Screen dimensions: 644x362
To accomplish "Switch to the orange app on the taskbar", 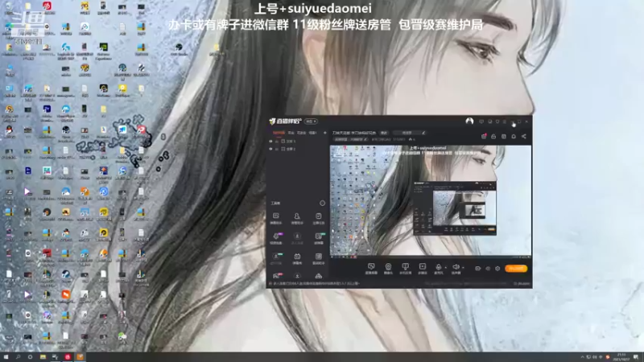I will pos(80,357).
